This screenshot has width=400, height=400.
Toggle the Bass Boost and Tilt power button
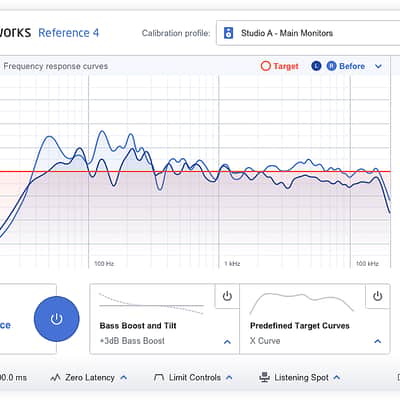click(227, 296)
